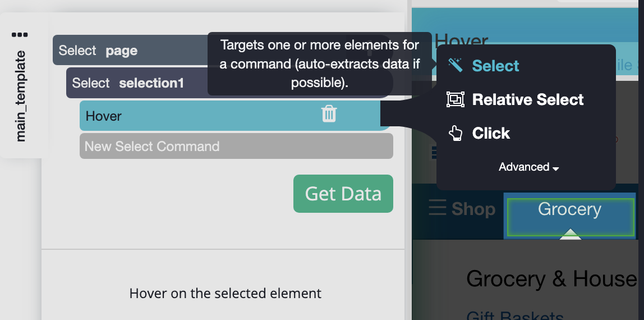Click the Select command tooltip description

coord(319,63)
